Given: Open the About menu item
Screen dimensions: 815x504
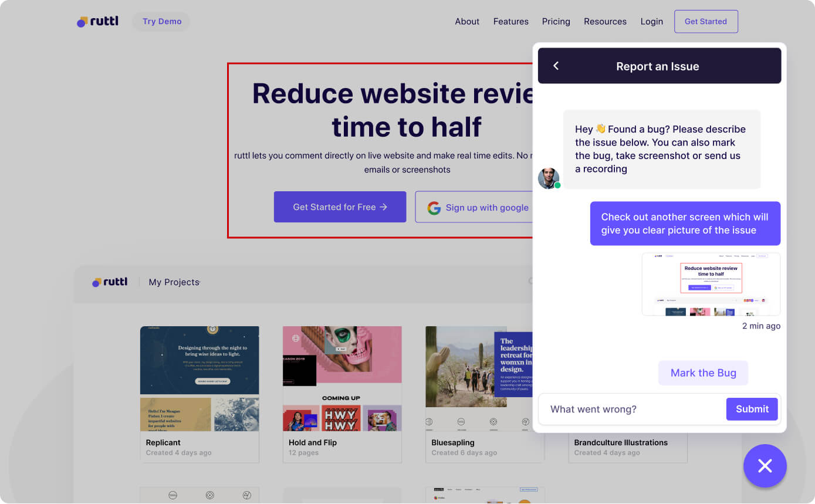Looking at the screenshot, I should (467, 21).
